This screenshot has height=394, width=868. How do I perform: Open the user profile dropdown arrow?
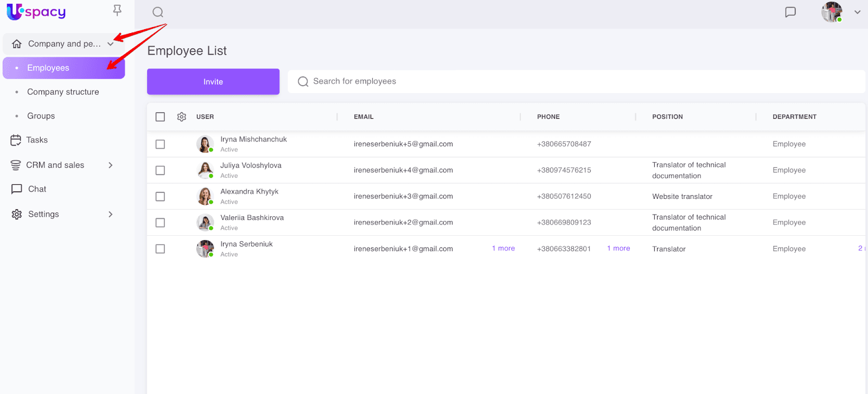857,12
